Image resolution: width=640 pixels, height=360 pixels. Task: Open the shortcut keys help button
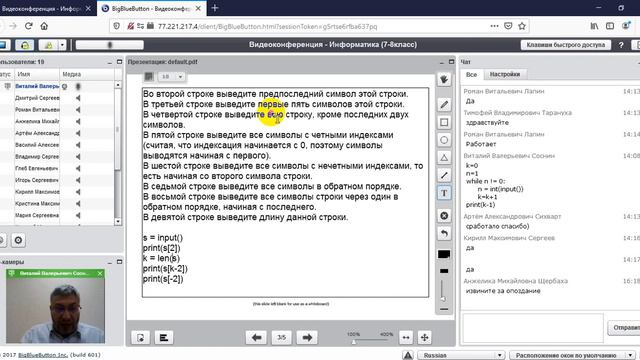[565, 45]
